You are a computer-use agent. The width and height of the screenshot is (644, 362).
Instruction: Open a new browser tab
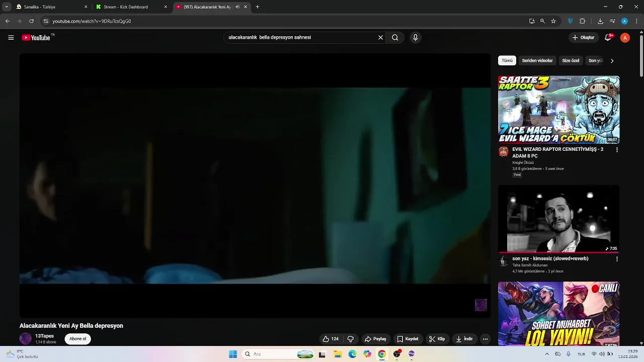point(258,7)
